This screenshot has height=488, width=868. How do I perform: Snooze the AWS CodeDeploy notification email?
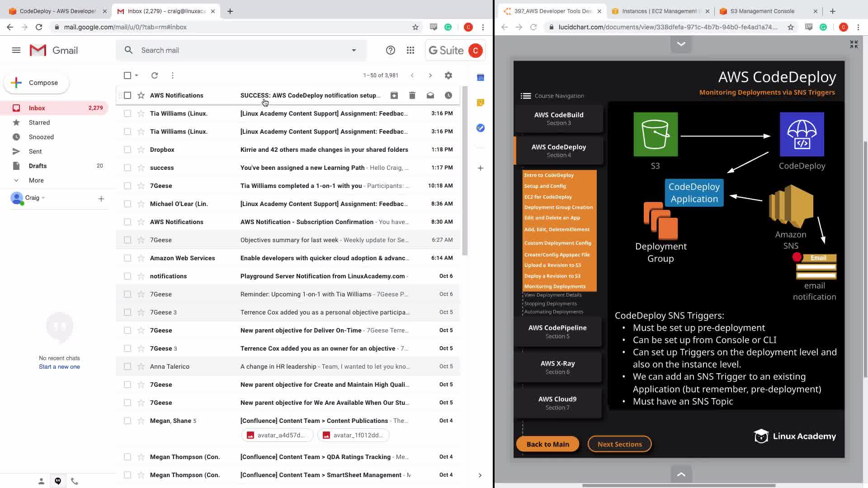(448, 95)
